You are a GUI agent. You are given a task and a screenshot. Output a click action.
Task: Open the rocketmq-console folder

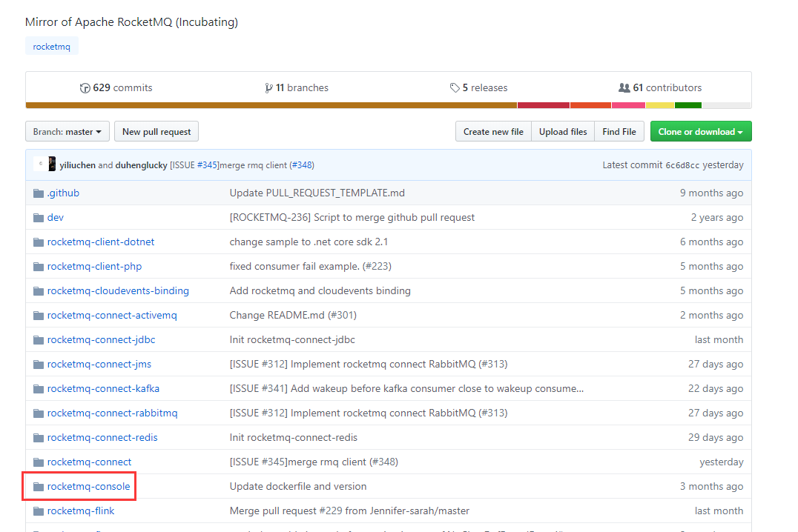click(88, 487)
